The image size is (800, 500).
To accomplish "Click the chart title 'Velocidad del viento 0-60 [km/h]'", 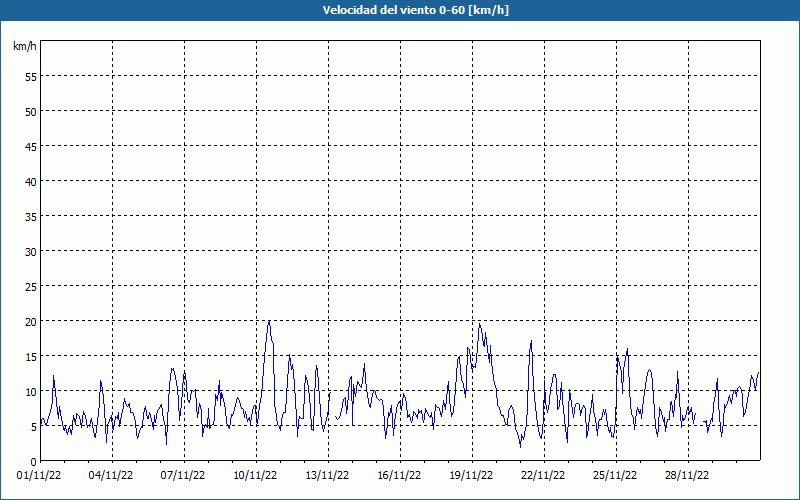I will (x=416, y=10).
